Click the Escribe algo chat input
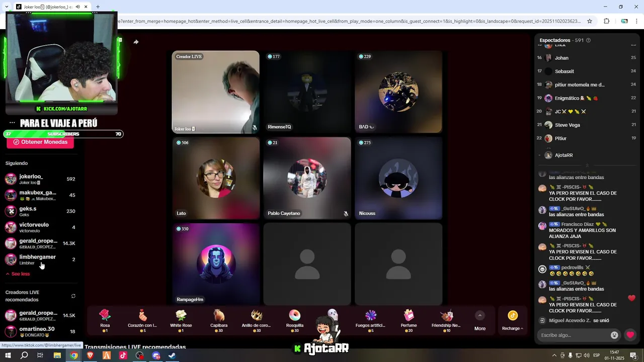644x362 pixels. click(573, 335)
